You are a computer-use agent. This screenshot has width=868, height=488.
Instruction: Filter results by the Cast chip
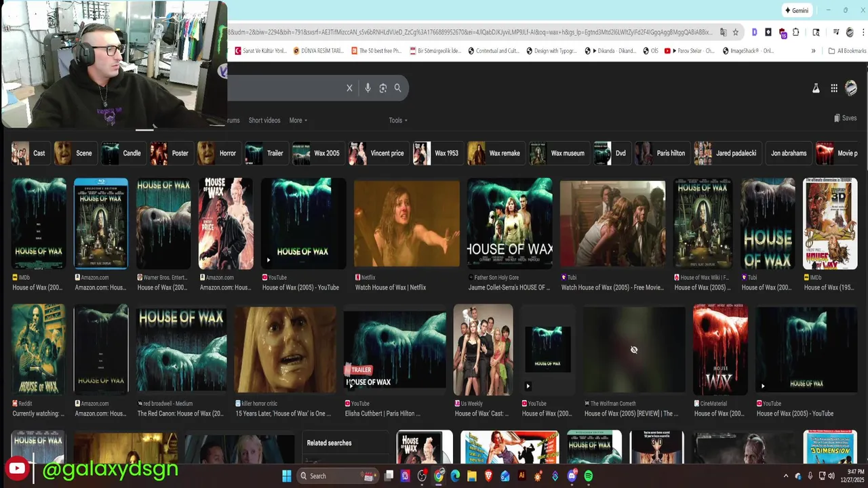point(29,153)
